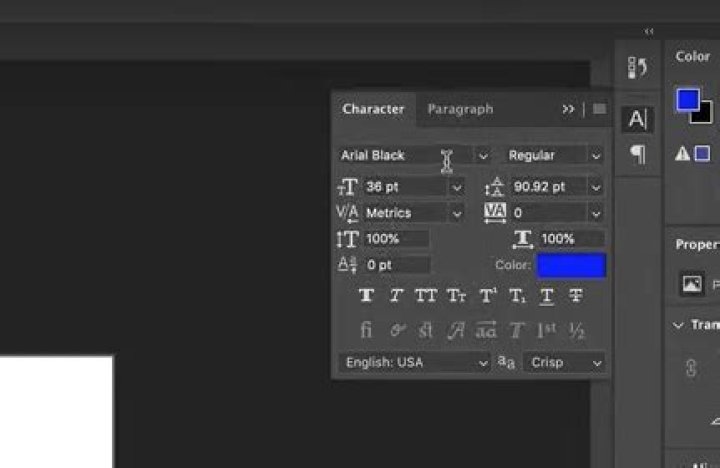Toggle Standard Ligatures OpenType option
Screen dimensions: 720x468
366,330
